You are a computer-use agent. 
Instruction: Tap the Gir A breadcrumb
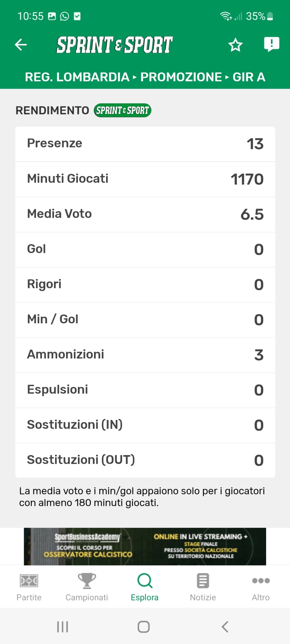click(249, 77)
